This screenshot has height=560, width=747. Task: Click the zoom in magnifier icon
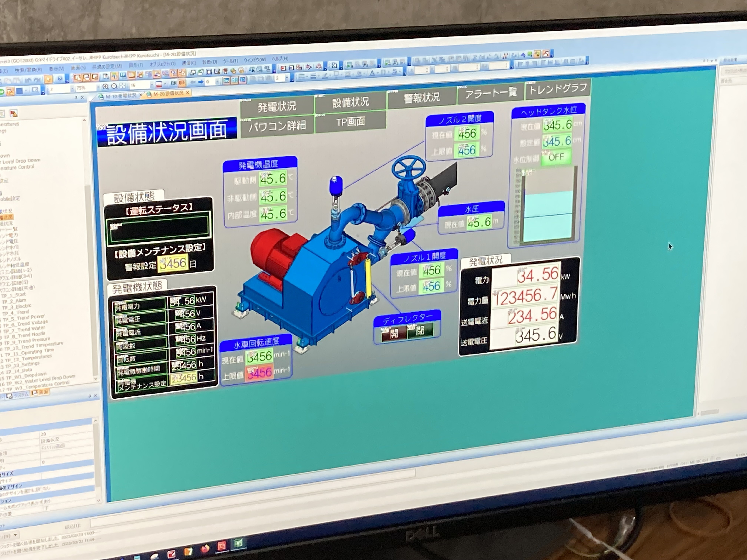click(x=105, y=87)
